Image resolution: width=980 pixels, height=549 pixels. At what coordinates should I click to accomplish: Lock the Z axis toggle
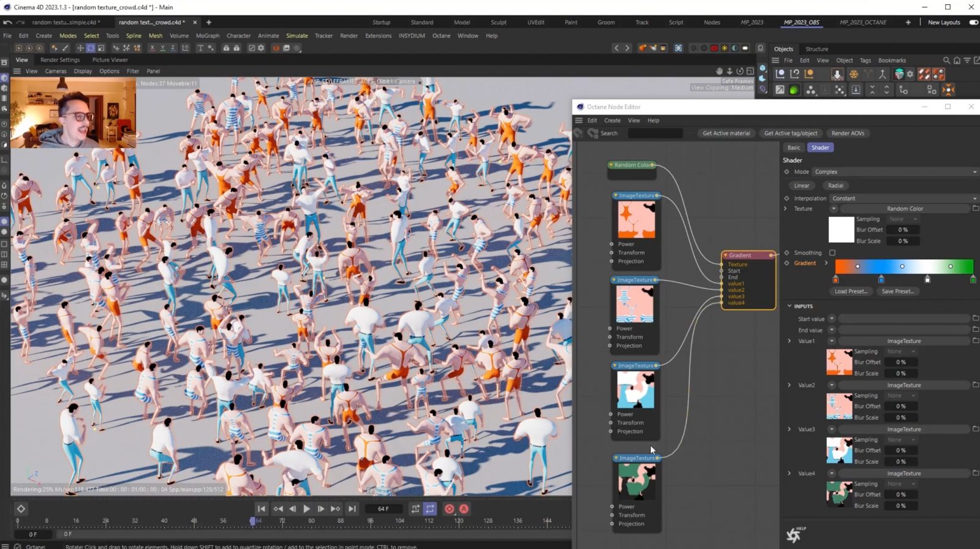173,48
